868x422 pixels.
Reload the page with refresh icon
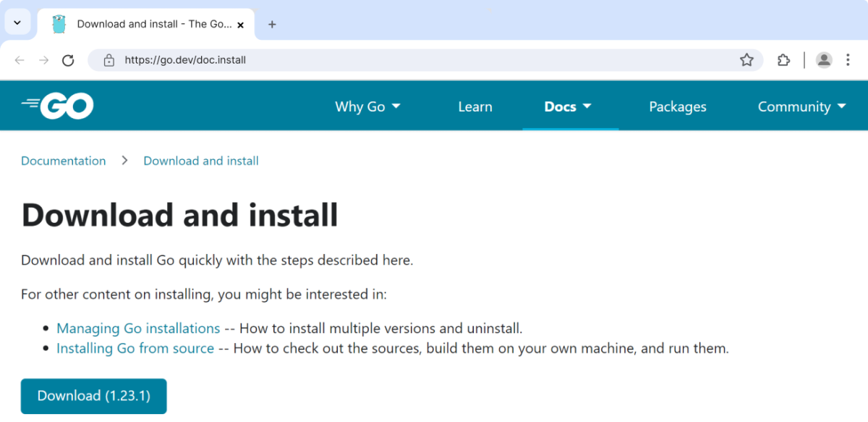pyautogui.click(x=68, y=60)
